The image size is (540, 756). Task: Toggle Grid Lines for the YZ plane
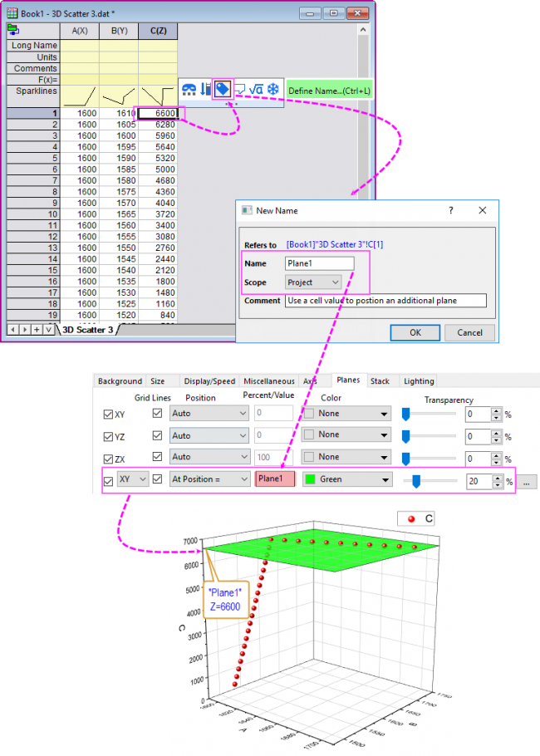pyautogui.click(x=157, y=435)
